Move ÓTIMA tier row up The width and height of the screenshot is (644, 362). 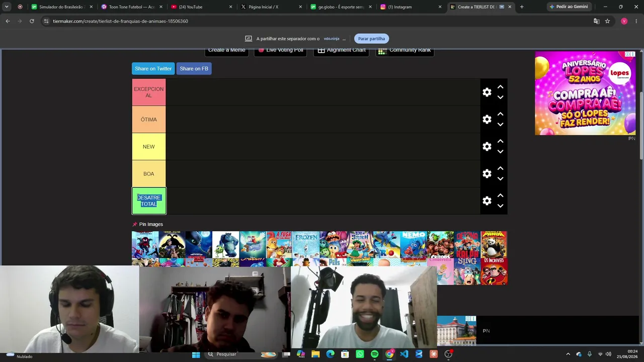tap(500, 114)
